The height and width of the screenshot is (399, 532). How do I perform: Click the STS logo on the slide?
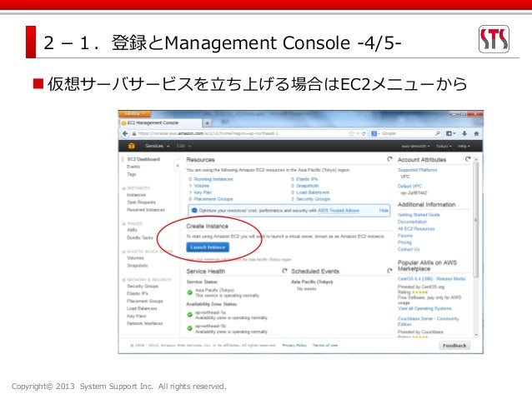[x=494, y=39]
